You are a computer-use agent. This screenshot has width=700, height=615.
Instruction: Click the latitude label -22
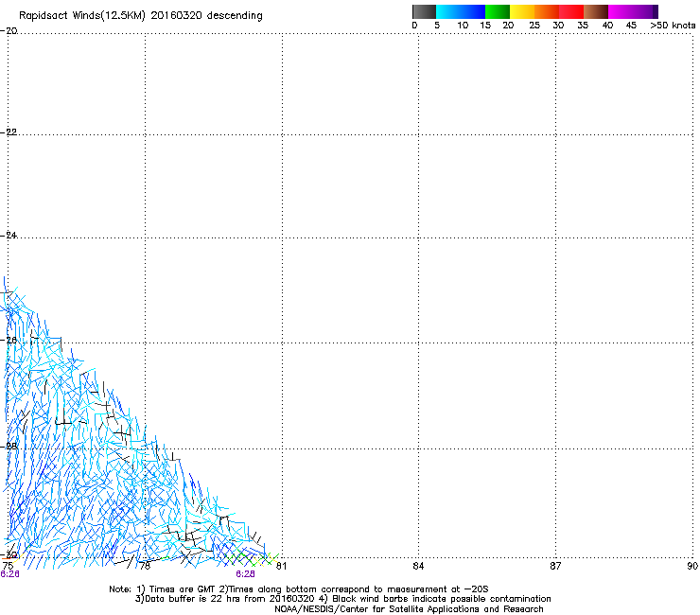pos(9,132)
